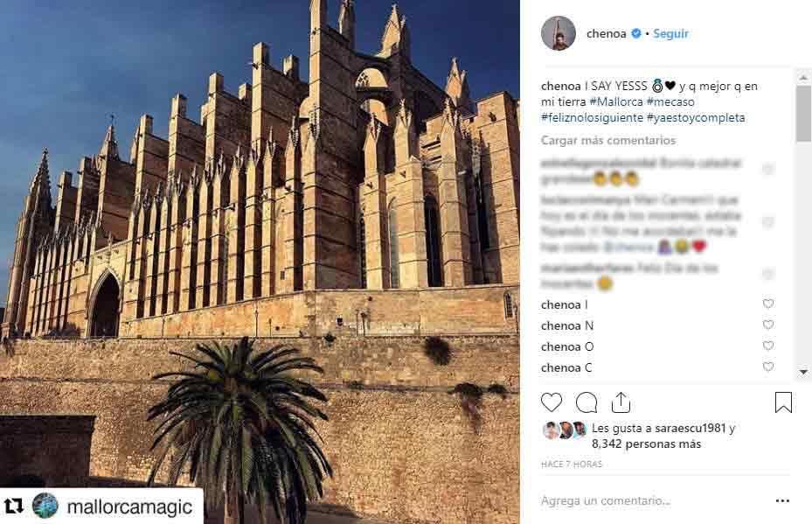
Task: Open the #Mallorca hashtag
Action: coord(615,102)
